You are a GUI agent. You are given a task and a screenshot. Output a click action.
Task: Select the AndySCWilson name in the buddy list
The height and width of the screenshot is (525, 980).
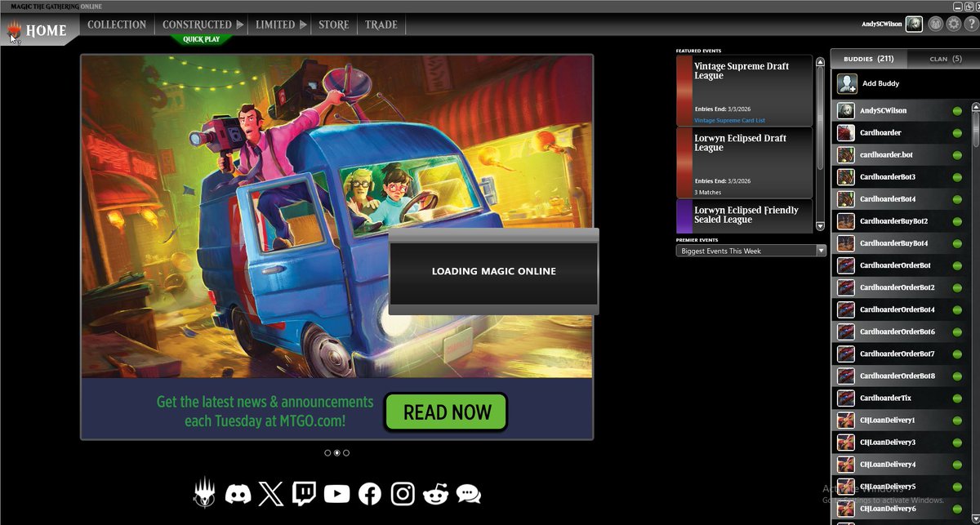[x=883, y=110]
